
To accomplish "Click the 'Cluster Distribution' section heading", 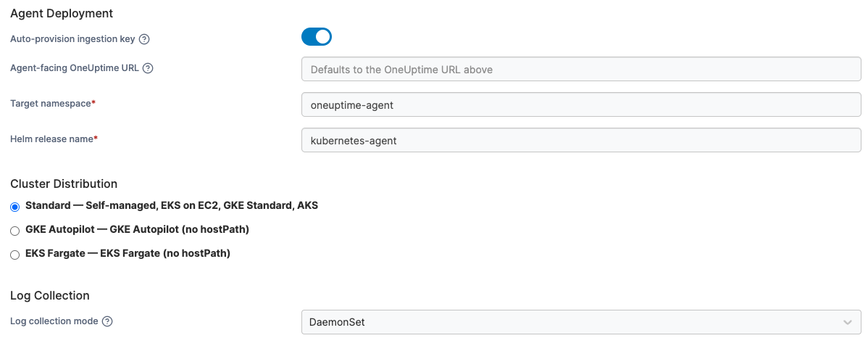I will [x=64, y=184].
